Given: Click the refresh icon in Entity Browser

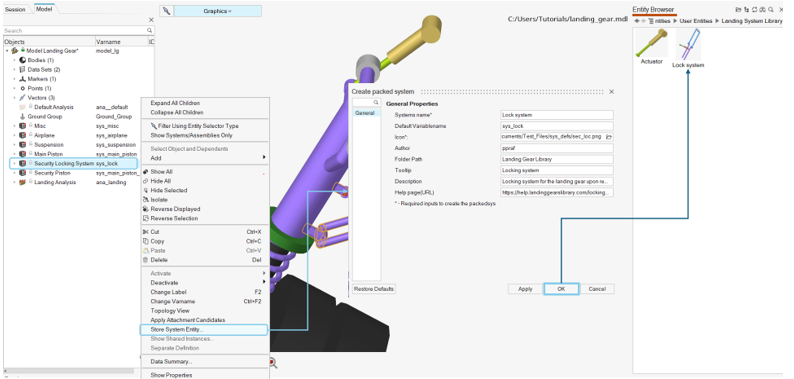Looking at the screenshot, I should pos(754,10).
